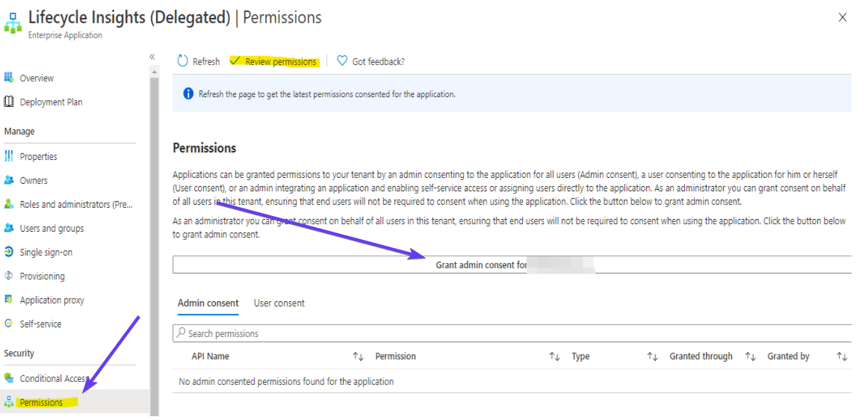Click the Single sign-on arrow icon
Image resolution: width=868 pixels, height=420 pixels.
point(8,252)
